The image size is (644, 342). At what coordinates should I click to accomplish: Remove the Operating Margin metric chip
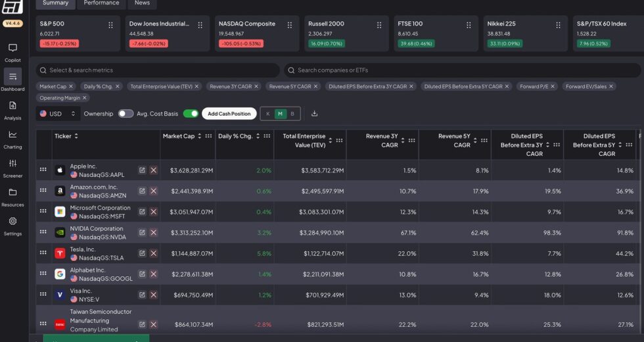(85, 98)
